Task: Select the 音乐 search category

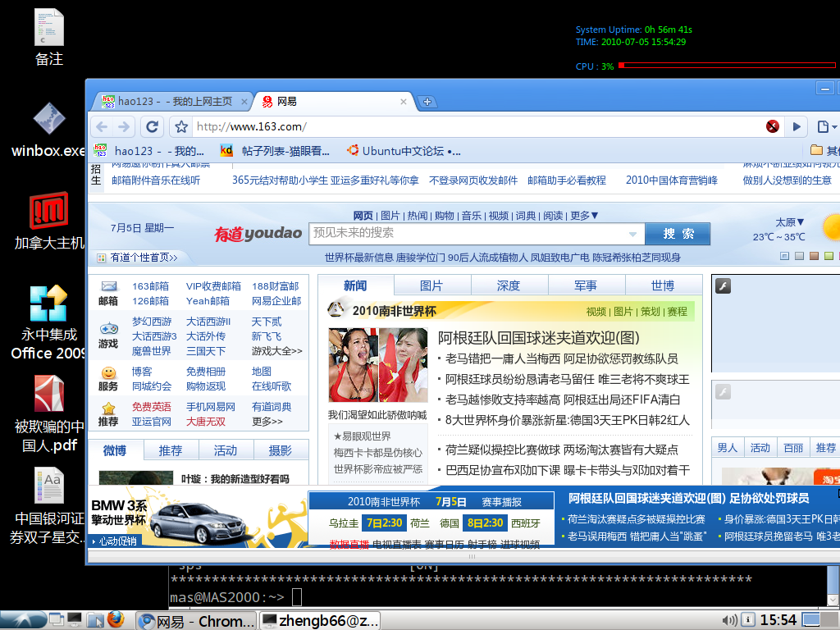Action: 472,216
